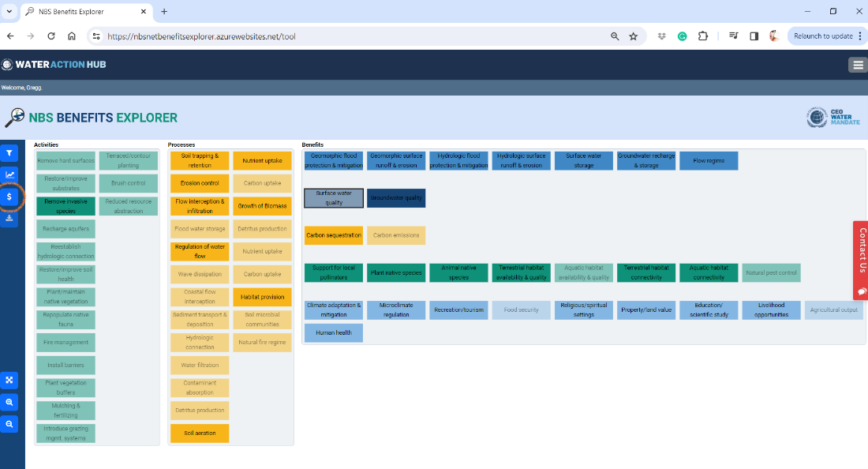Click the chat bubble icon on Contact Us

point(862,291)
